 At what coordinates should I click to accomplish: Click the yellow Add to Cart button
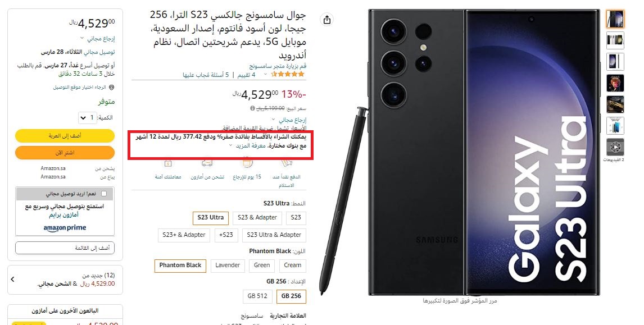(65, 136)
